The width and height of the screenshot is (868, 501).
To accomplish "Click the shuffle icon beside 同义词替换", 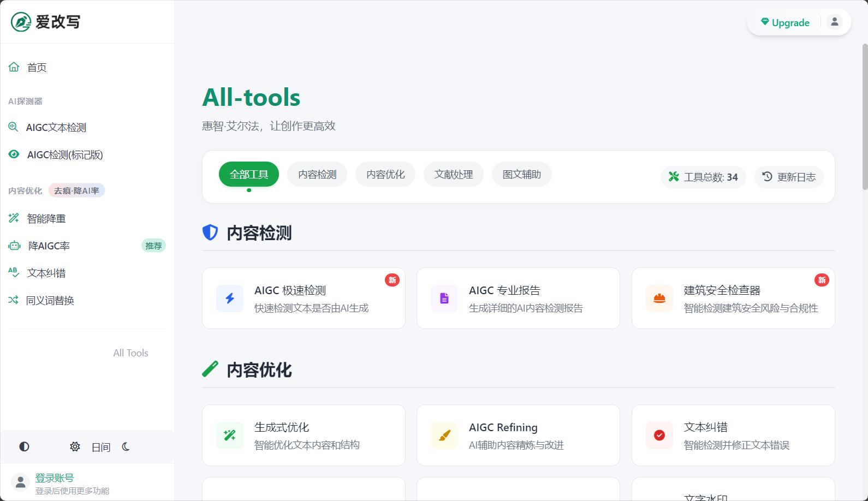I will pyautogui.click(x=13, y=300).
